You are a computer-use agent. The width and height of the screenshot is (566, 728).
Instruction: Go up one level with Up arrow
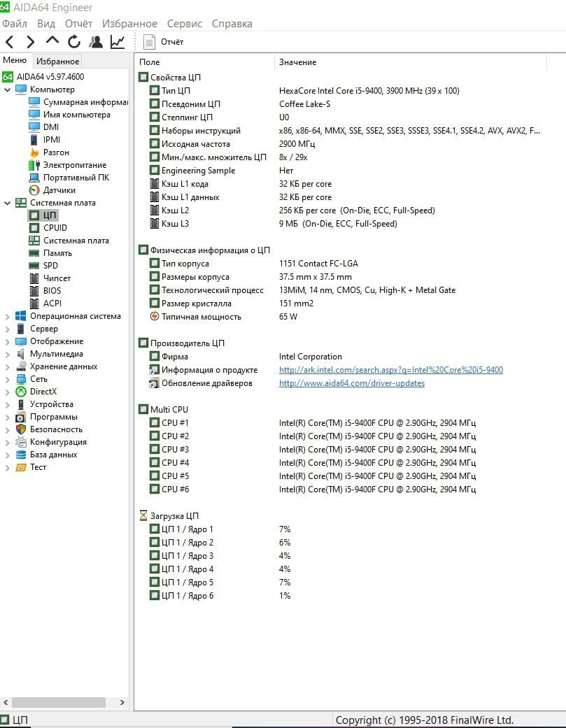click(52, 41)
